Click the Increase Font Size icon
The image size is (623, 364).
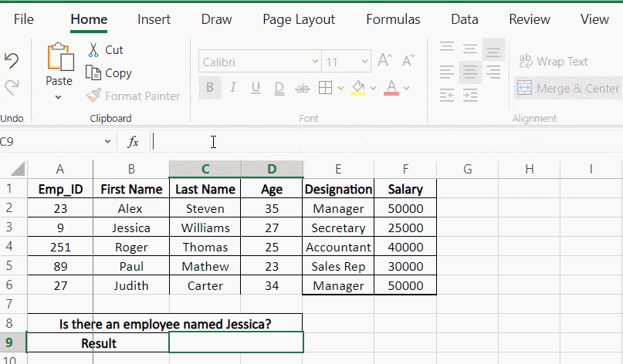[384, 62]
